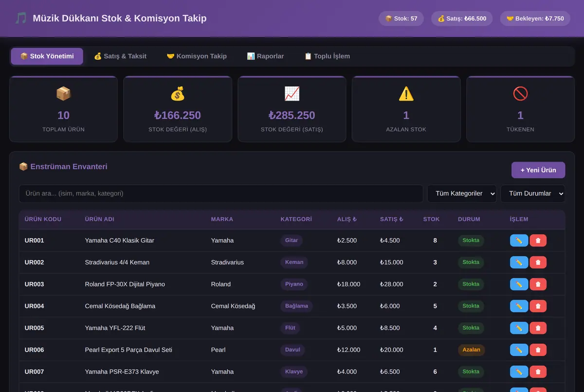The width and height of the screenshot is (584, 392).
Task: Open the Komisyon Takip tab
Action: [x=197, y=56]
